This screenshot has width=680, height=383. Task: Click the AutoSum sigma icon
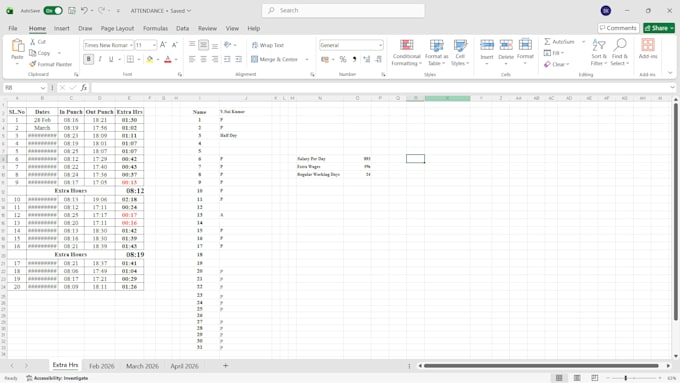point(547,41)
